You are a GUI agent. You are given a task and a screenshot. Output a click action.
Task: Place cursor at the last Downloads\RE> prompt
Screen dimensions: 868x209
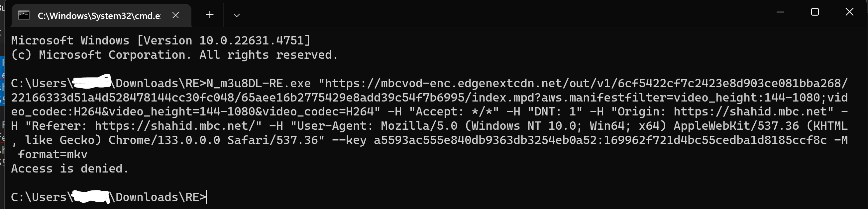click(207, 197)
